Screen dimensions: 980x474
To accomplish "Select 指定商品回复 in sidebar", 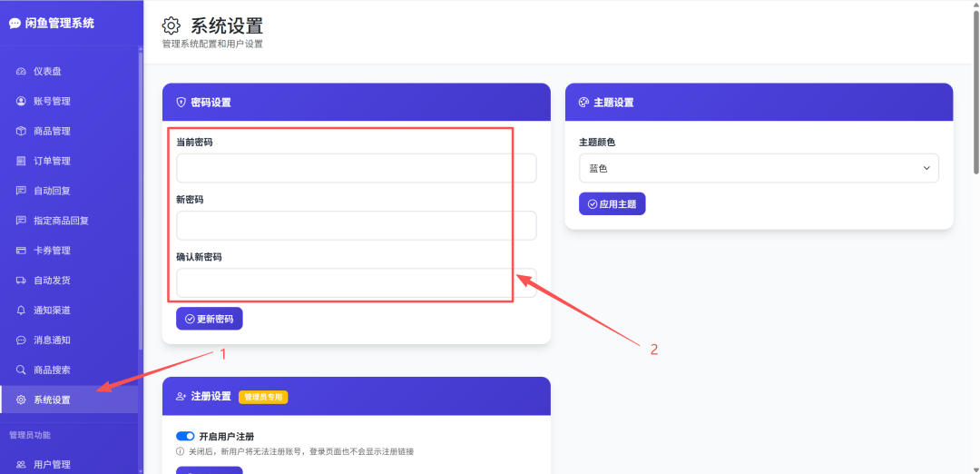I will click(x=69, y=221).
